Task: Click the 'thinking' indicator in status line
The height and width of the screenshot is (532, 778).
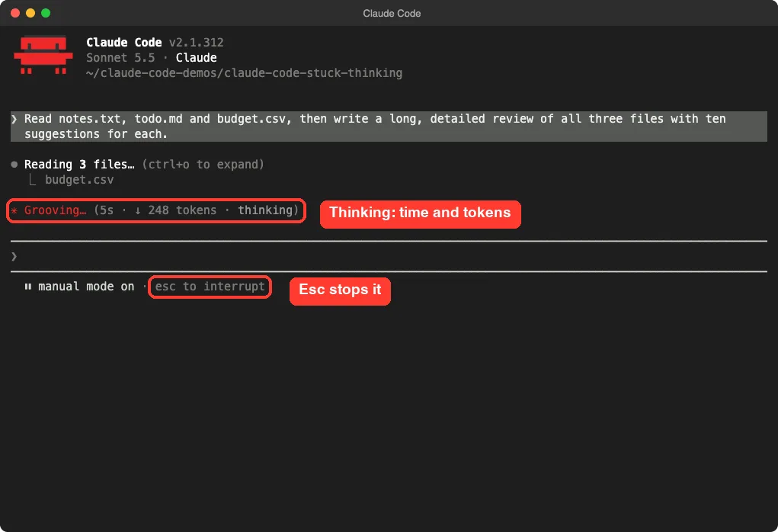Action: [x=265, y=210]
